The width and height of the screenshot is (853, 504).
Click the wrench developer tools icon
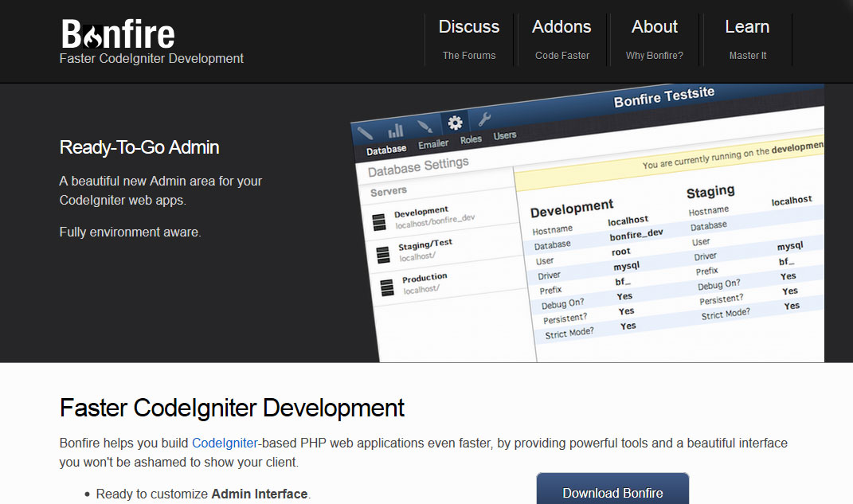(483, 119)
